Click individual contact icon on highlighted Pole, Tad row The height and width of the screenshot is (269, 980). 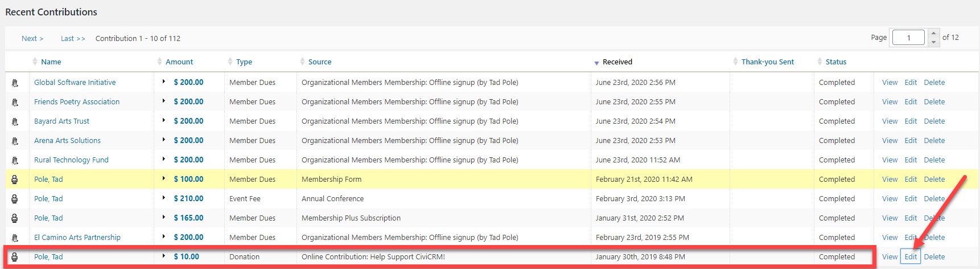[x=15, y=180]
